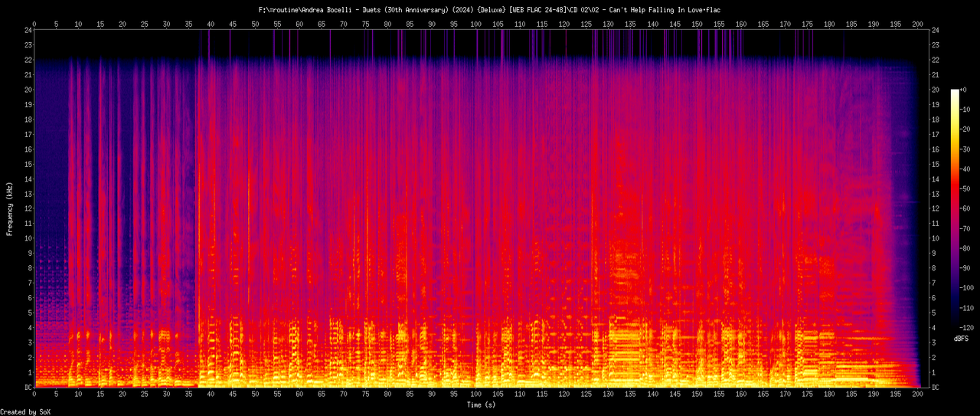Screen dimensions: 980x416
Task: Click the '22' tick on the right frequency axis
Action: point(936,61)
